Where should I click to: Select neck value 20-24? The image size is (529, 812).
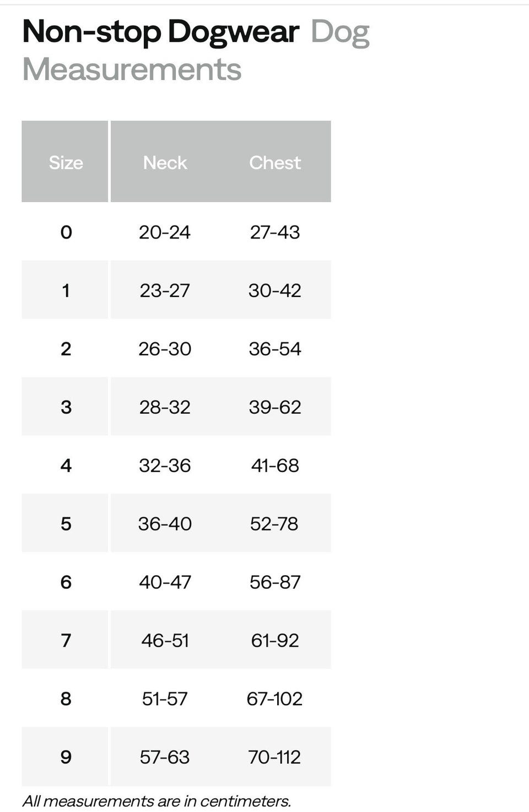[x=165, y=232]
